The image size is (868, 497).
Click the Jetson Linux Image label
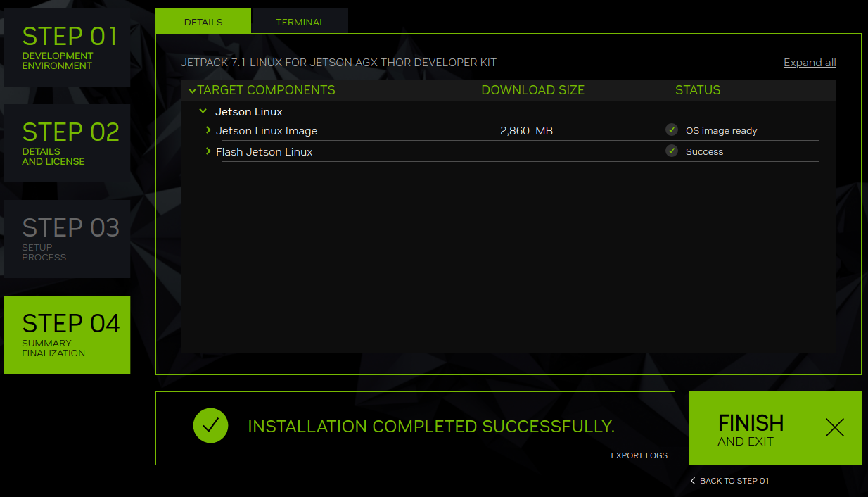pos(267,131)
